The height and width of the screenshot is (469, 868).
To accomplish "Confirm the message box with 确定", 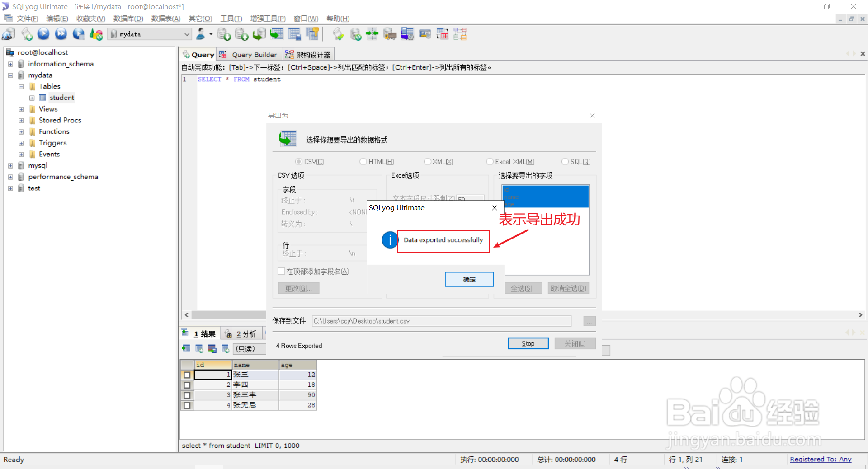I will 469,280.
